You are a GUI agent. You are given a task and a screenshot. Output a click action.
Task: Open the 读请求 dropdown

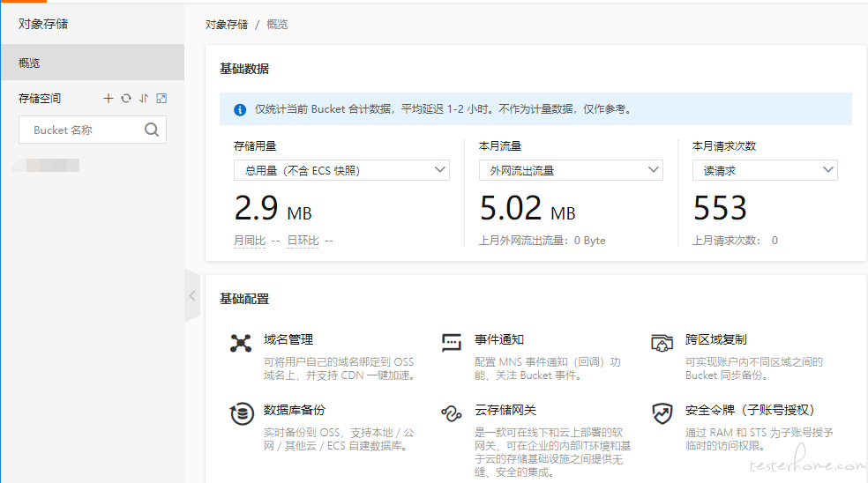[765, 170]
